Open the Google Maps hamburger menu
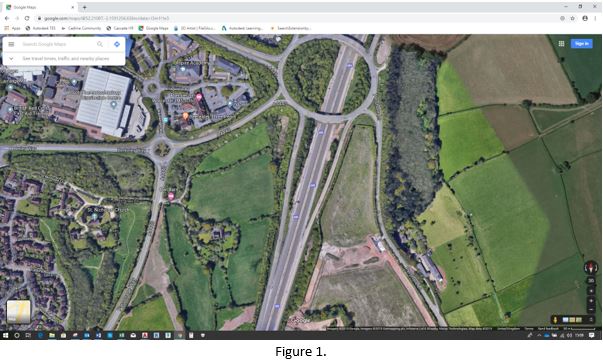The width and height of the screenshot is (603, 364). point(11,44)
